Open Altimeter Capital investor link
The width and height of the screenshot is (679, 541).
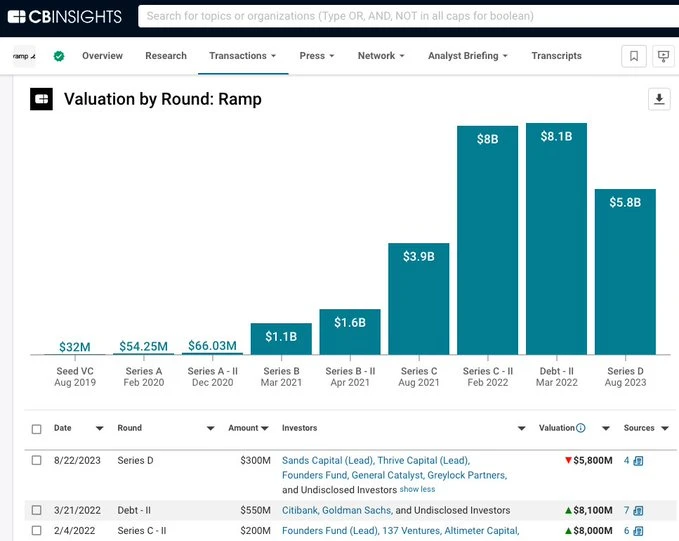[482, 531]
